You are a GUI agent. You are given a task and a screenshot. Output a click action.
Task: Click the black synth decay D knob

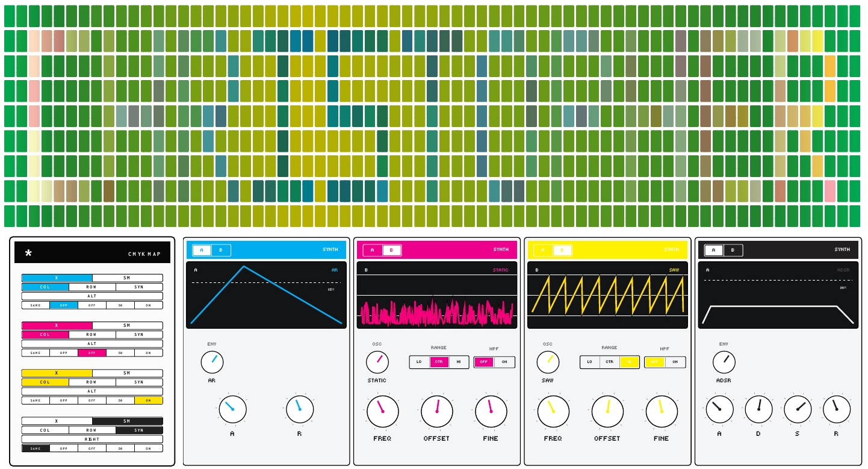coord(758,409)
